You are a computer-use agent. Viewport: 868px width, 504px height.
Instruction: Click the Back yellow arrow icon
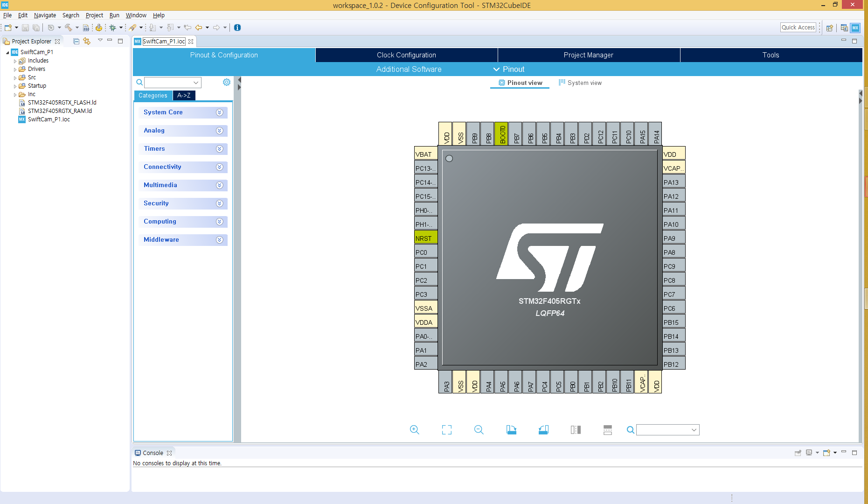(199, 28)
